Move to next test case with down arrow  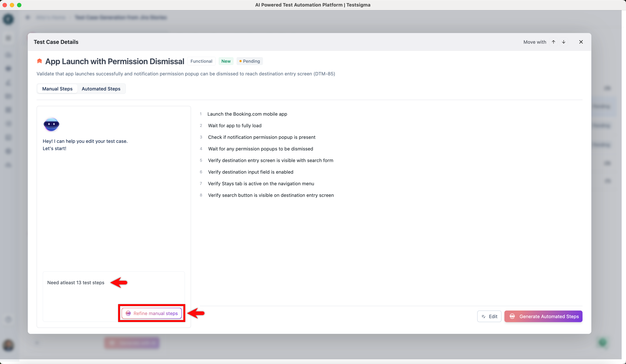click(x=563, y=42)
